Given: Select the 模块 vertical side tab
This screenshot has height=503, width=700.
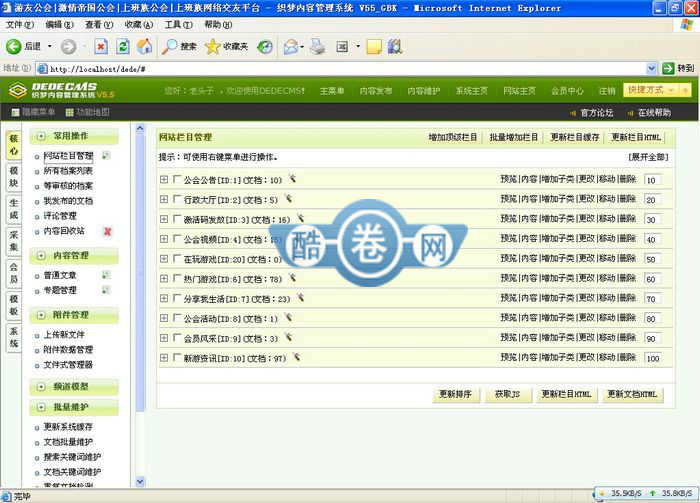Looking at the screenshot, I should (14, 177).
